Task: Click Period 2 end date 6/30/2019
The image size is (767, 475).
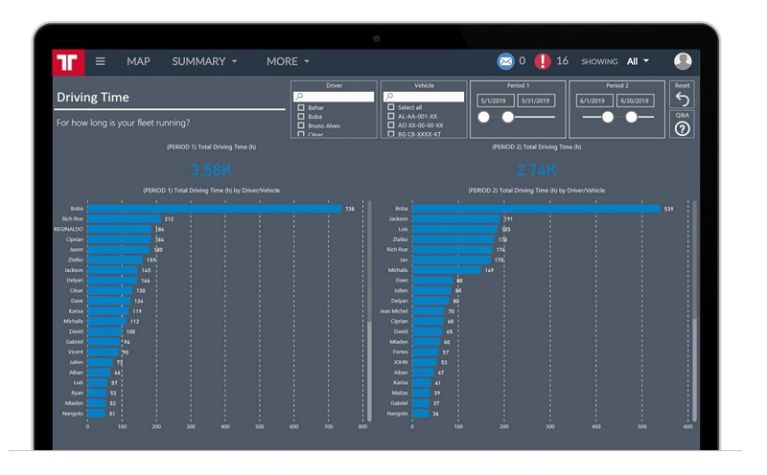Action: tap(635, 101)
